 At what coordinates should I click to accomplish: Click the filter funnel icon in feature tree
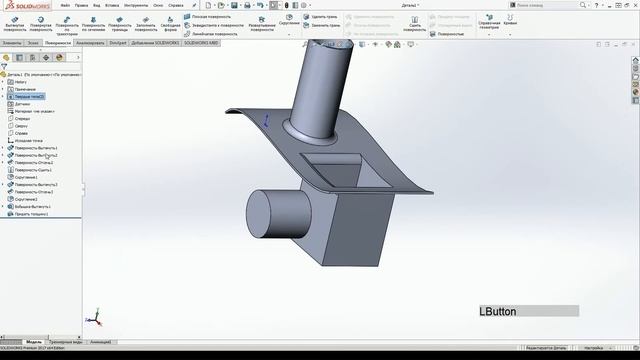[x=4, y=67]
